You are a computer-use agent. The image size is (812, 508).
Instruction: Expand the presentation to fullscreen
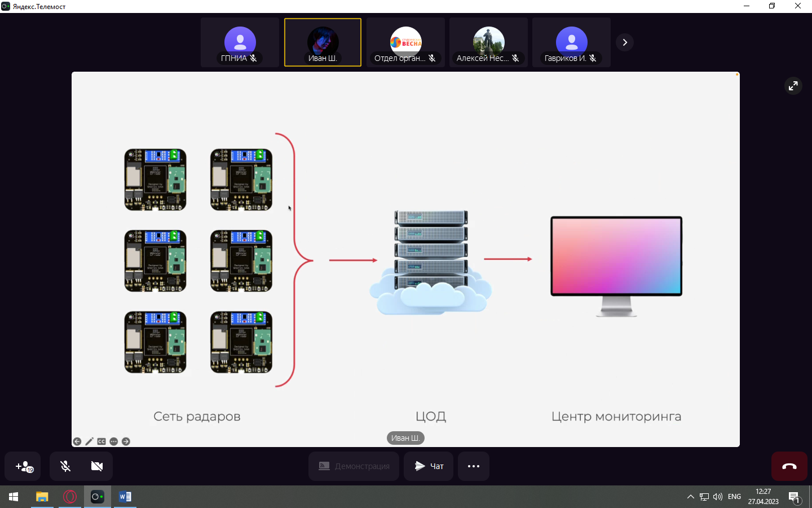point(793,86)
